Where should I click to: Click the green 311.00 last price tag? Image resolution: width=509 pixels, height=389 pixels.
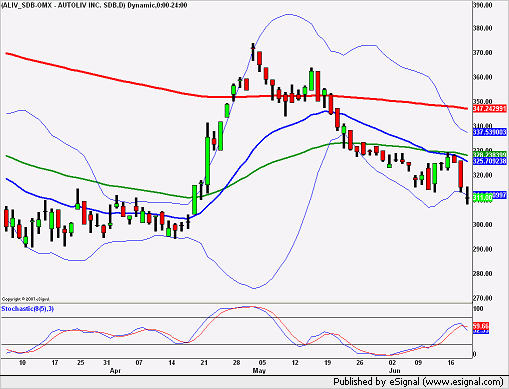[482, 198]
